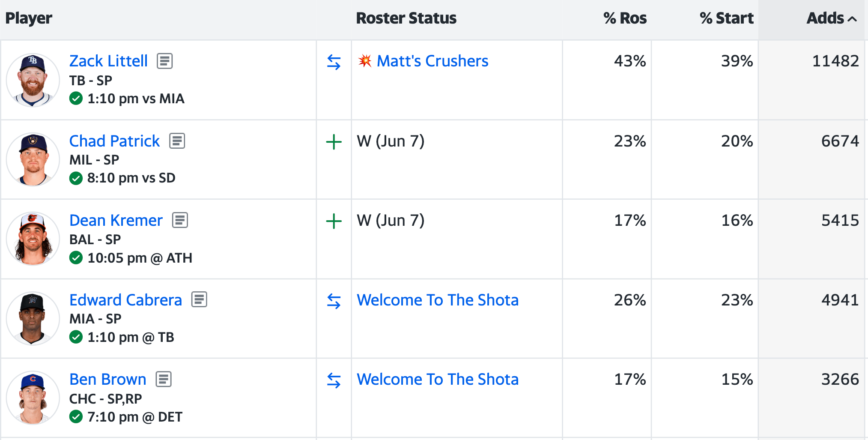View Dean Kremer's player notes icon
Screen dimensions: 868x440
pyautogui.click(x=180, y=220)
